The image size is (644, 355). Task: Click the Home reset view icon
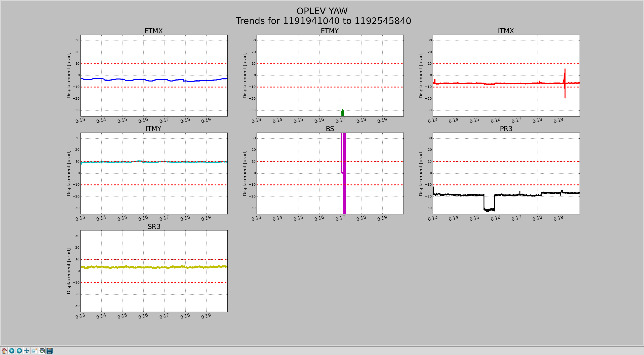click(x=4, y=351)
